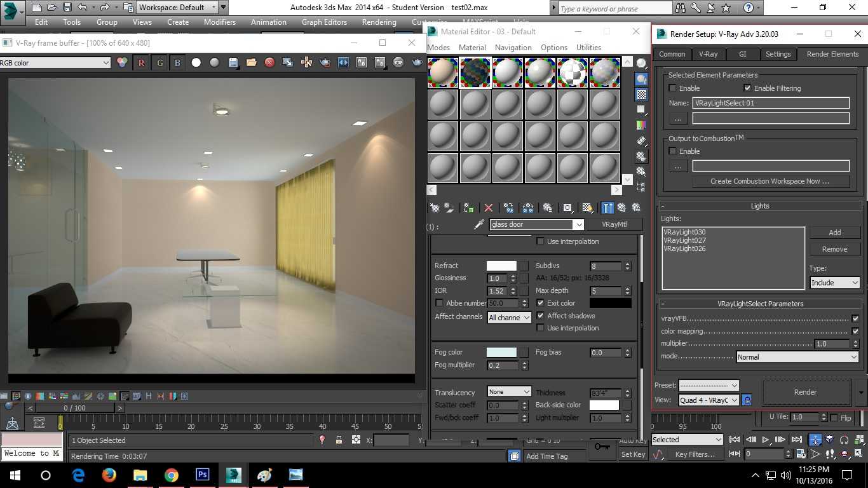Open Workspace: Default dropdown
The image size is (868, 488).
pyautogui.click(x=177, y=8)
